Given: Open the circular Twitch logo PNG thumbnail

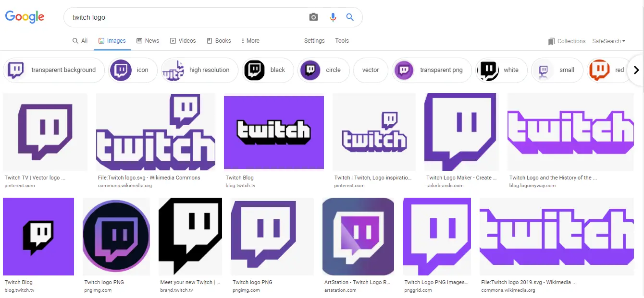Looking at the screenshot, I should pyautogui.click(x=116, y=237).
